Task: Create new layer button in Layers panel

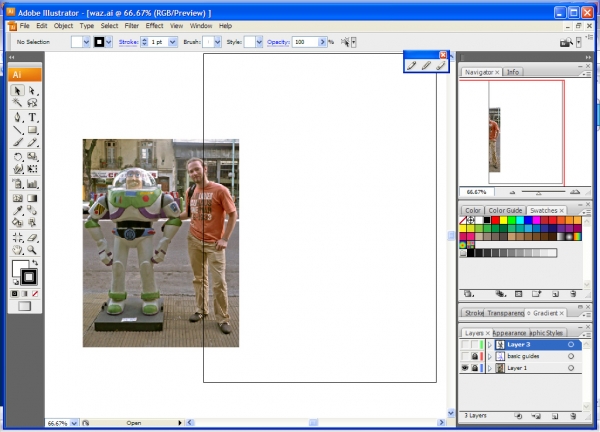Action: pyautogui.click(x=555, y=416)
